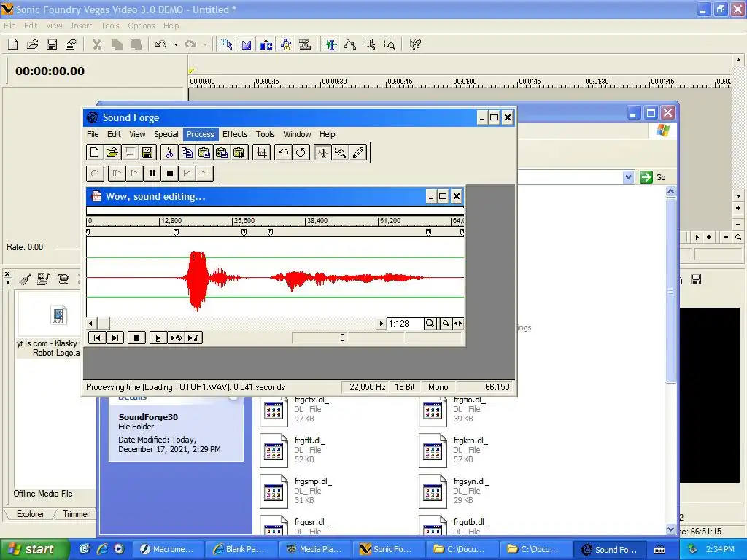Click Play Looped button in data window

click(175, 338)
